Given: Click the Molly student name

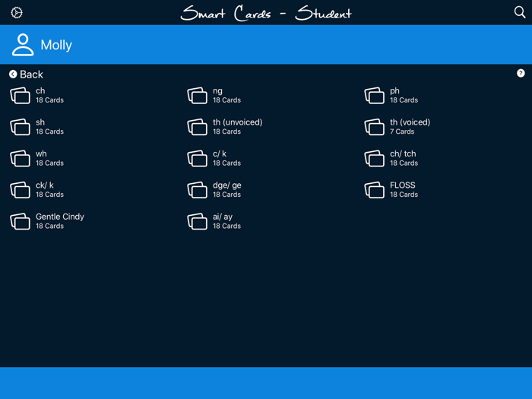Looking at the screenshot, I should [56, 45].
